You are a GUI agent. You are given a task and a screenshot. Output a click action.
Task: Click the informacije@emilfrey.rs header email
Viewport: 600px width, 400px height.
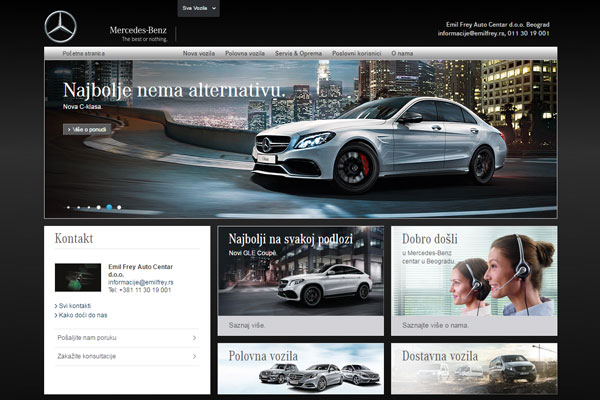tap(471, 33)
